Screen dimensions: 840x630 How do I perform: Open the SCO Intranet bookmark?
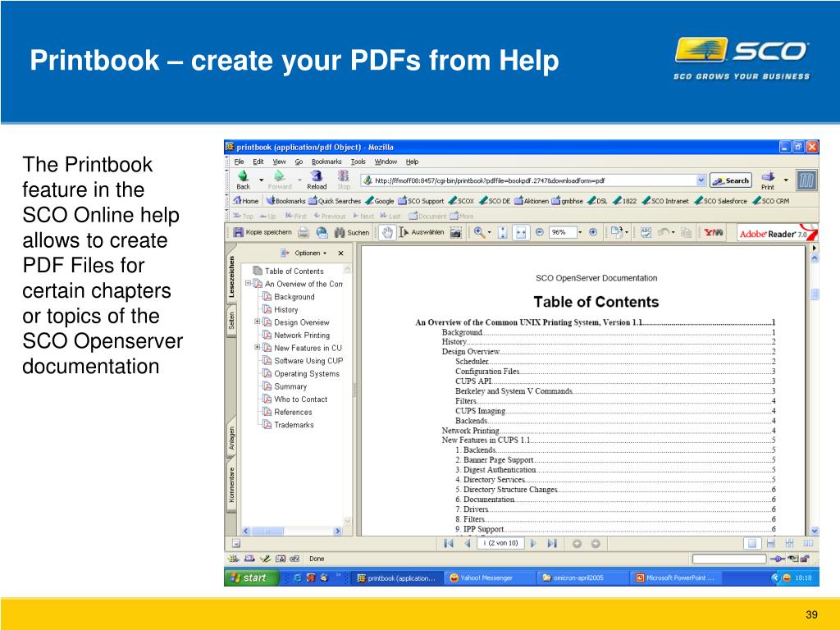(x=665, y=201)
